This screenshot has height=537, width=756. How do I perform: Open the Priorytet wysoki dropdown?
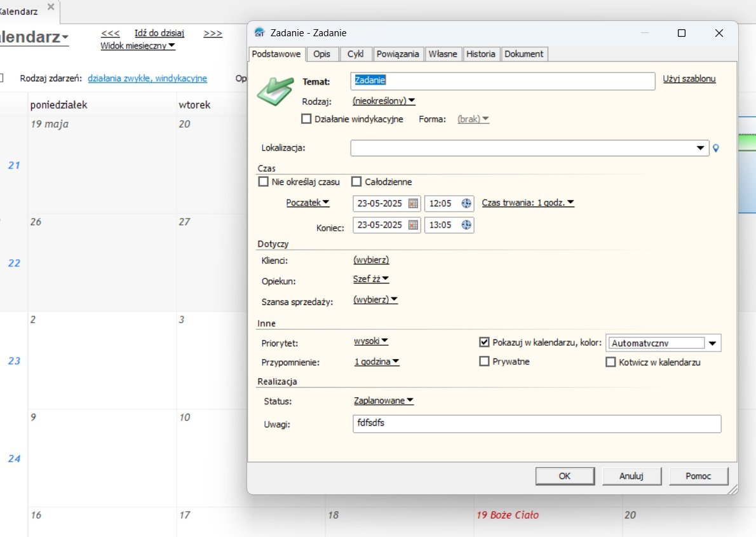[x=371, y=341]
